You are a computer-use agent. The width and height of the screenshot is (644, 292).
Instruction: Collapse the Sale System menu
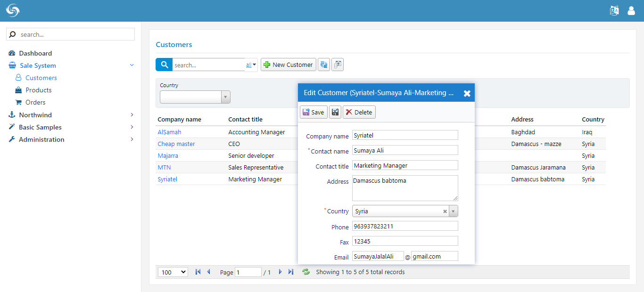(132, 65)
